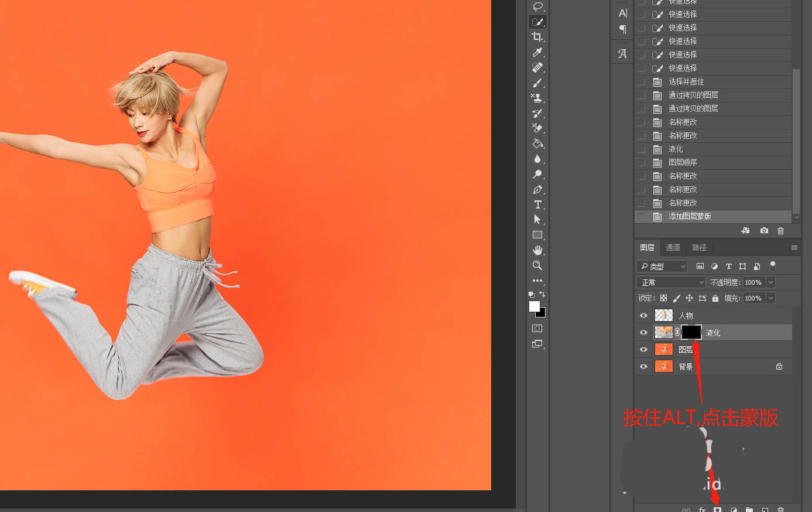Select the Zoom tool
This screenshot has height=512, width=812.
[537, 265]
